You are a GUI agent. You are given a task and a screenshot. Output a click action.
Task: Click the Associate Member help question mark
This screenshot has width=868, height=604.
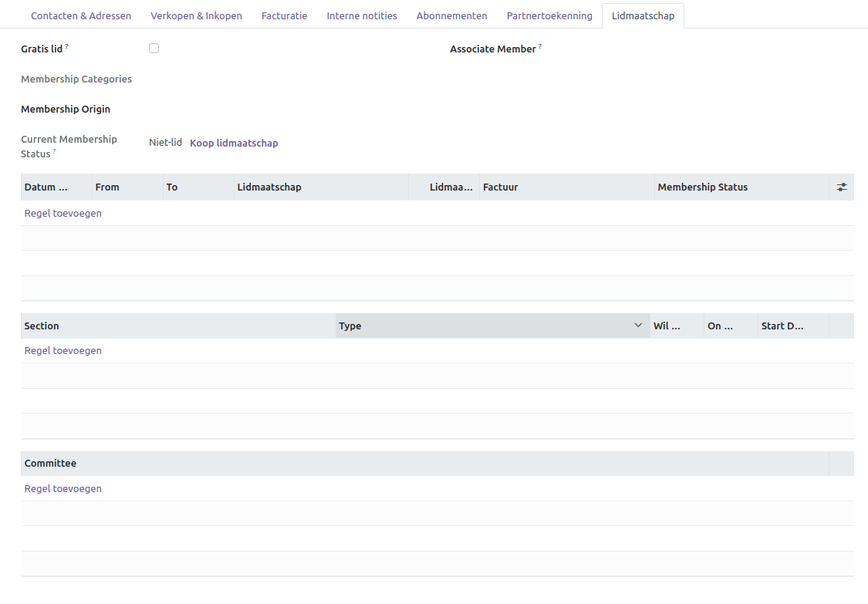540,47
